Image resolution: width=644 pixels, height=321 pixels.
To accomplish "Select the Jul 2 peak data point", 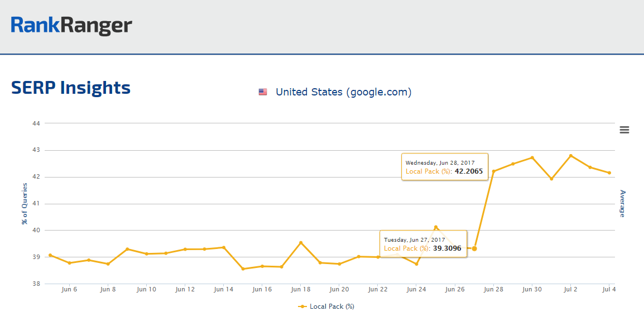I will (x=571, y=156).
